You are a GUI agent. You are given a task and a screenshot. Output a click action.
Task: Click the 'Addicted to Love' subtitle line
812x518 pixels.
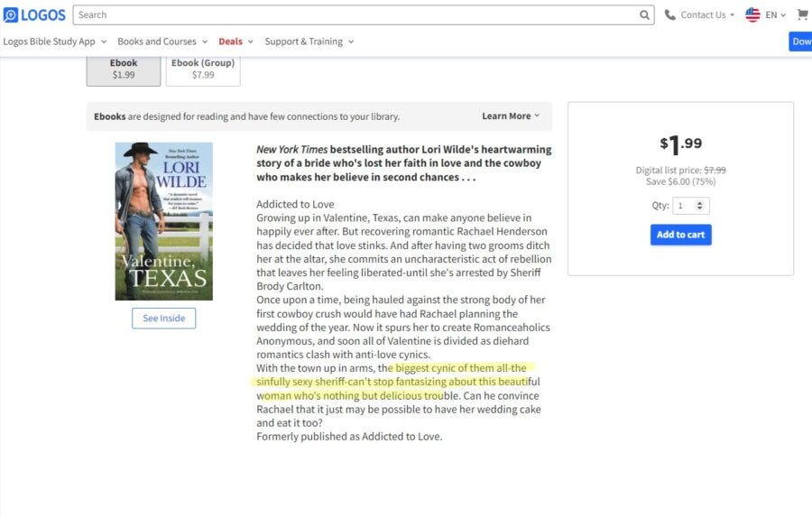tap(295, 204)
